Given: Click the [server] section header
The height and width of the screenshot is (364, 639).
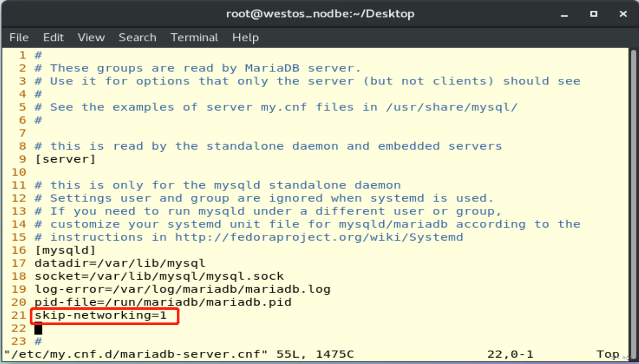Looking at the screenshot, I should tap(65, 159).
